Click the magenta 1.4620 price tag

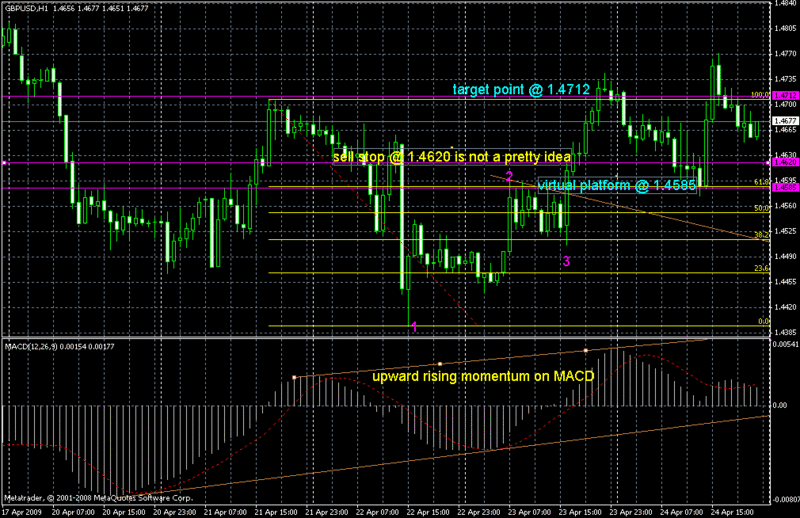point(785,162)
